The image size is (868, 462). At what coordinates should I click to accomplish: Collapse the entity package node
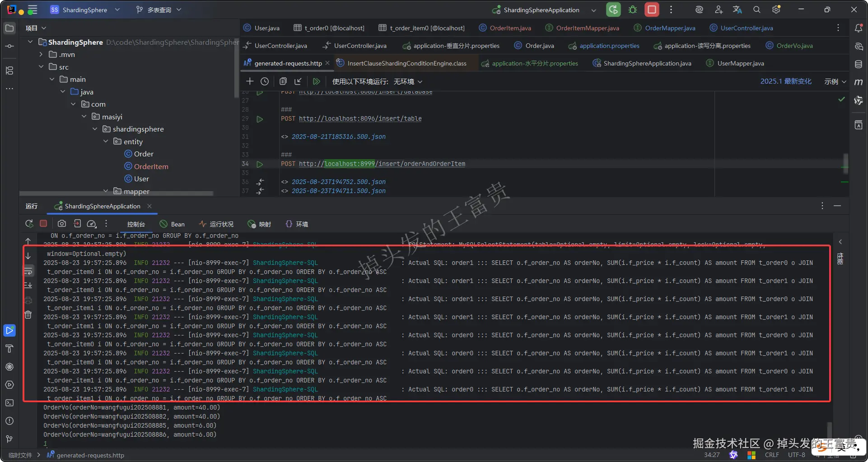[x=106, y=141]
